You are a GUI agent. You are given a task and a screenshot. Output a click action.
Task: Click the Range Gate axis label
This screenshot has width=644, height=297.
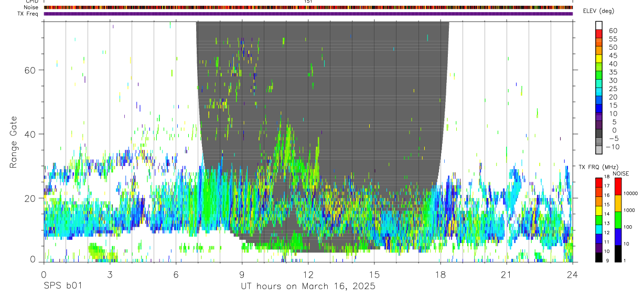(14, 142)
